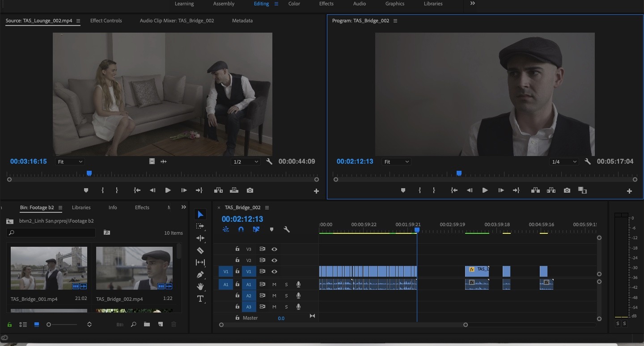Click the Master volume value 0.0
The width and height of the screenshot is (644, 346).
coord(281,318)
